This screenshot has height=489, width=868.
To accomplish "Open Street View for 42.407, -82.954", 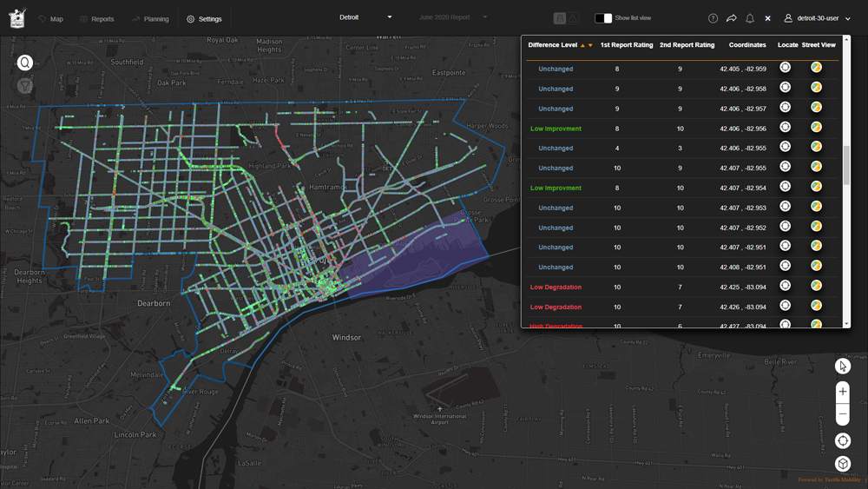I will click(816, 187).
